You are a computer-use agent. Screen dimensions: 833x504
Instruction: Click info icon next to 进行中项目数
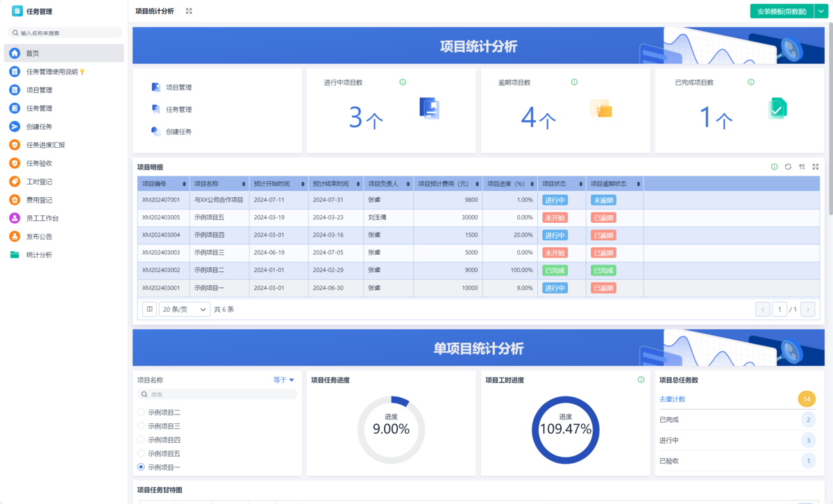tap(403, 82)
